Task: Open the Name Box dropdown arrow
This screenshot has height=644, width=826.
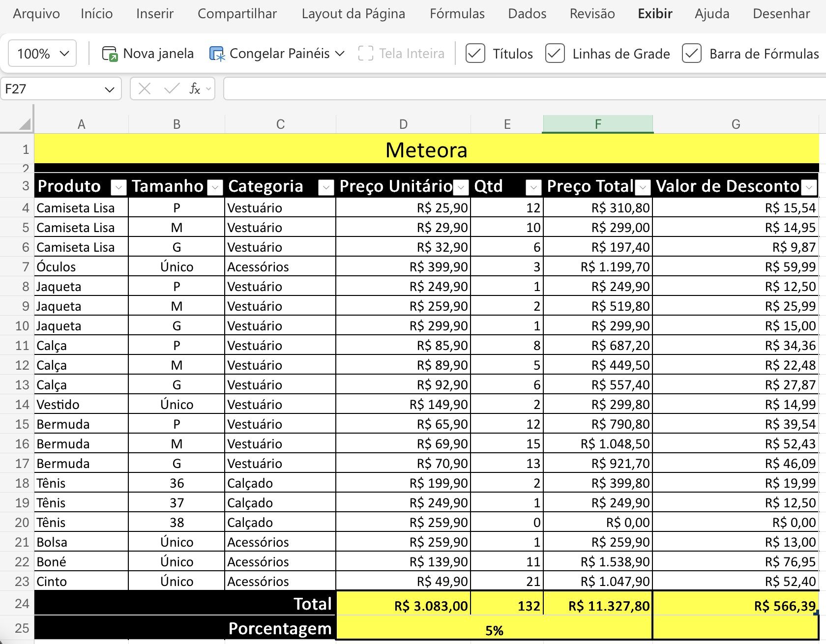Action: click(x=109, y=89)
